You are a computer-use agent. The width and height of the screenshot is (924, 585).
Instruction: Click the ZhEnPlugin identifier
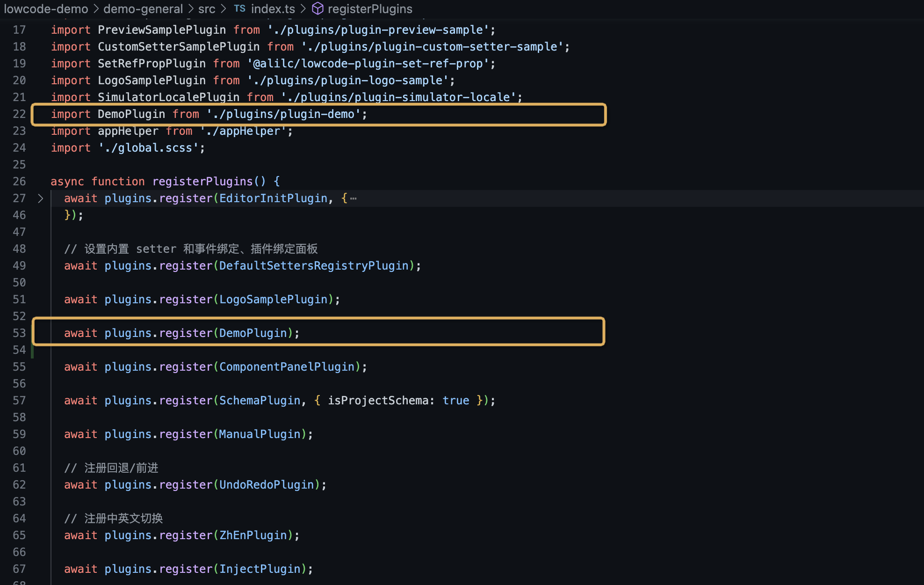coord(253,535)
